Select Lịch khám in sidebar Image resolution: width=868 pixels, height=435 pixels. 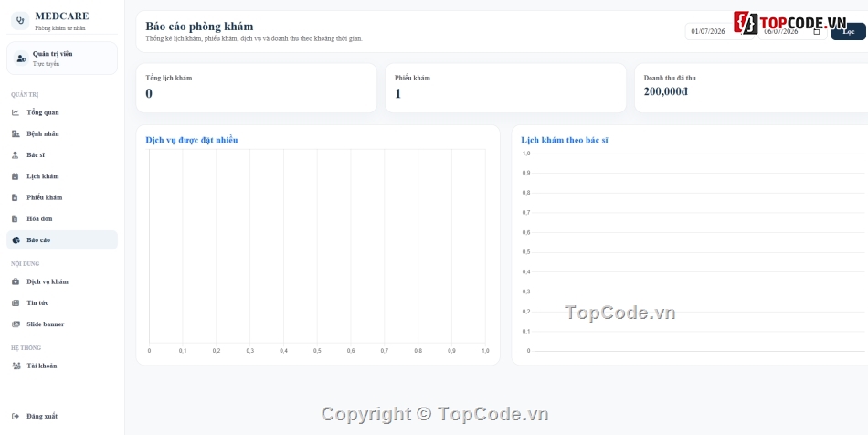pyautogui.click(x=62, y=176)
